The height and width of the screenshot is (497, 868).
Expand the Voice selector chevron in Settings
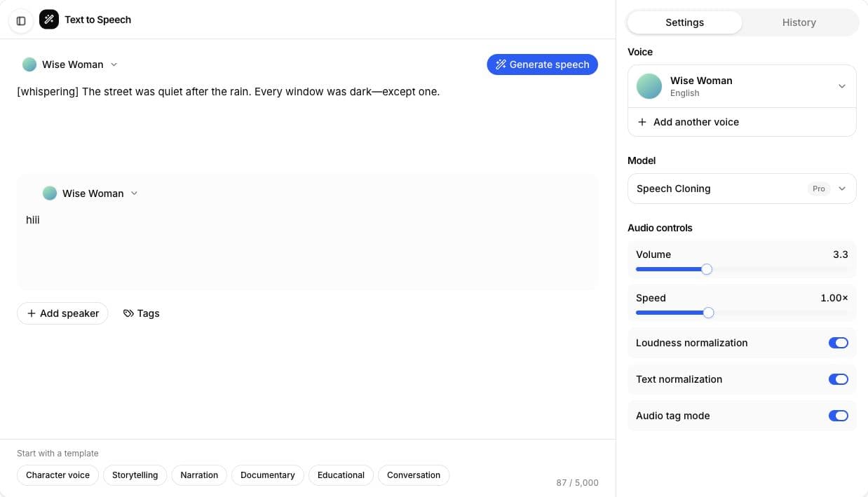click(x=842, y=86)
